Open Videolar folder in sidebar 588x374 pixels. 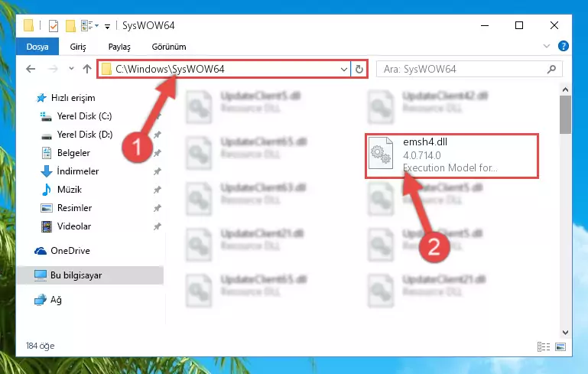click(74, 226)
